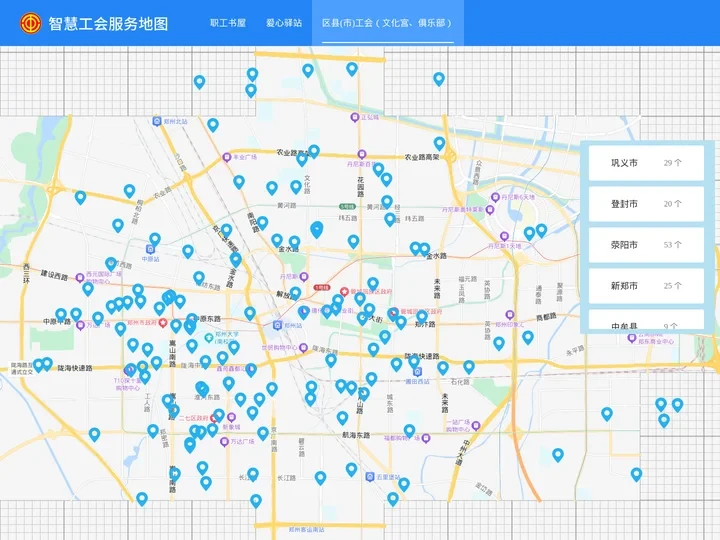Click the red union emblem logo
This screenshot has width=720, height=540.
pos(30,23)
